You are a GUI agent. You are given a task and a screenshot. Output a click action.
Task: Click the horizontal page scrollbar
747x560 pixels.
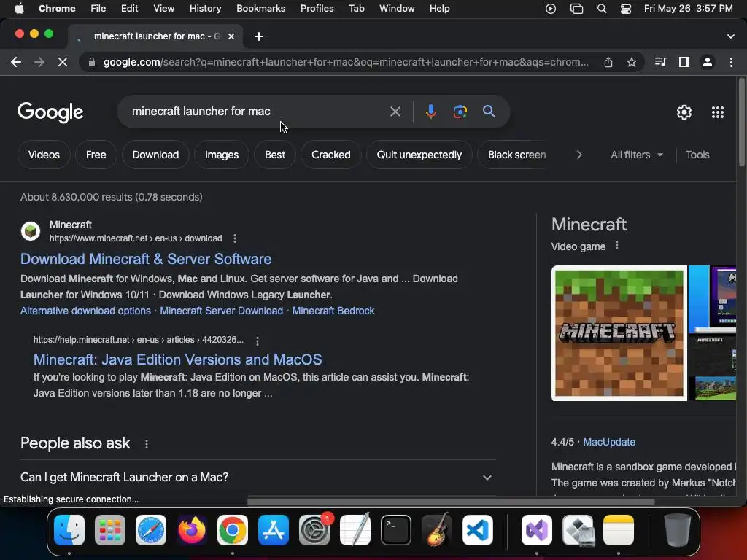[x=451, y=501]
